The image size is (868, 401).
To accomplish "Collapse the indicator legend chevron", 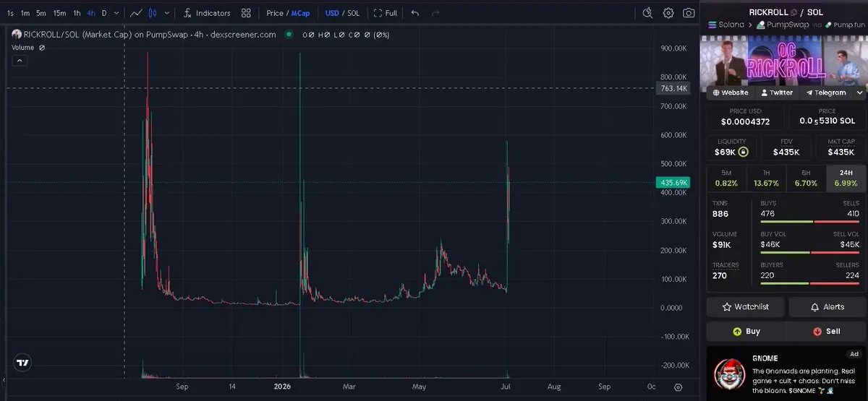I will pyautogui.click(x=20, y=61).
